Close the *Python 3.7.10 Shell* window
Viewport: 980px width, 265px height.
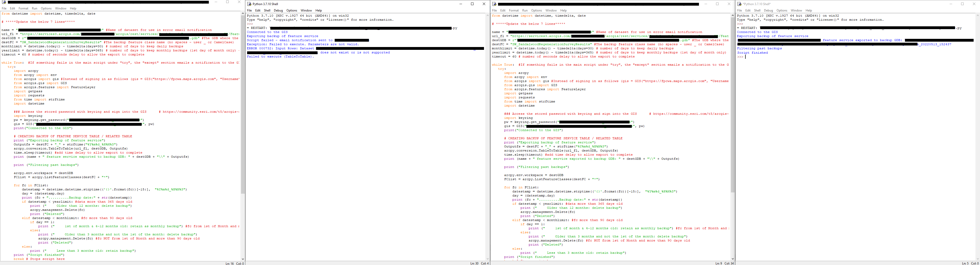coord(974,4)
